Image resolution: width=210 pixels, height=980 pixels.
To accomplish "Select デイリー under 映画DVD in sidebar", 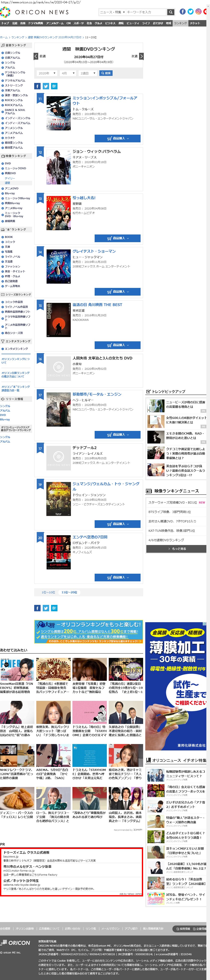I will [x=10, y=178].
